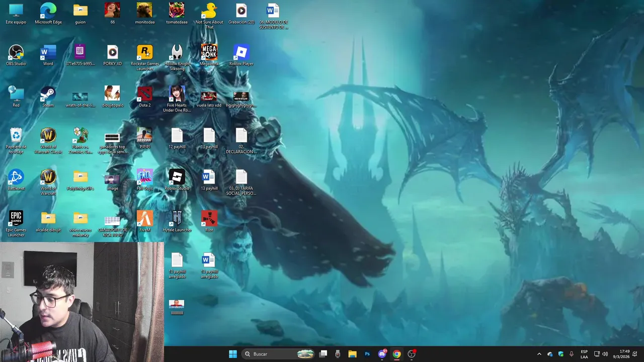Click the Buscar taskbar search box
644x362 pixels.
point(279,354)
